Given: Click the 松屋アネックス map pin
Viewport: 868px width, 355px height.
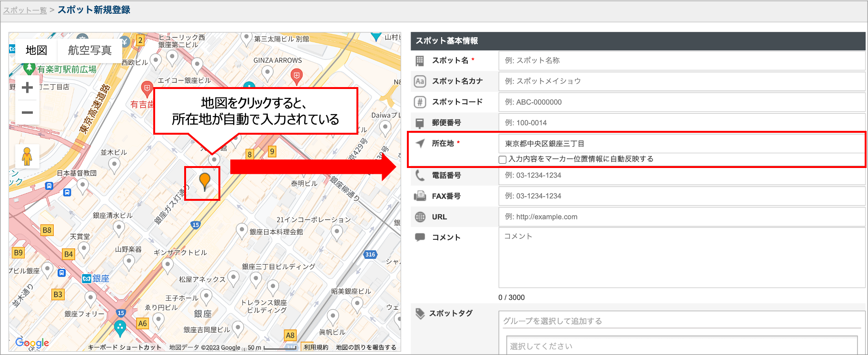Looking at the screenshot, I should (233, 278).
